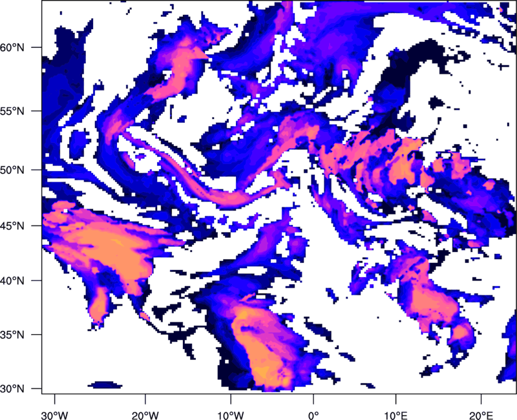
Task: Click the 40°N latitude label
Action: point(12,281)
